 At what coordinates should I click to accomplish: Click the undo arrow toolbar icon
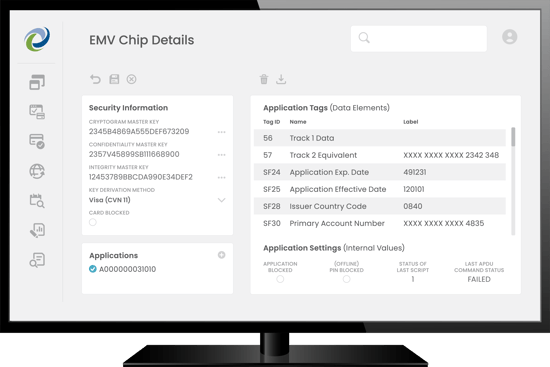click(95, 79)
